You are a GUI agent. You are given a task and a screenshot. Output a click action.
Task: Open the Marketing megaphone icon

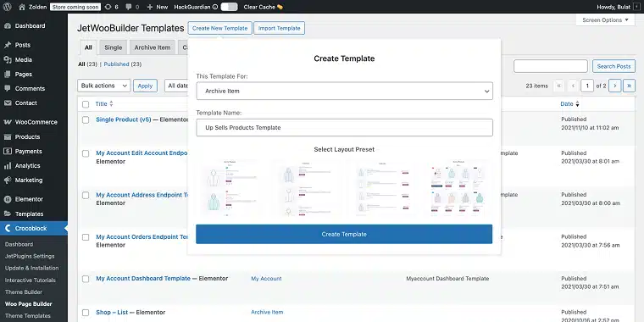pyautogui.click(x=8, y=180)
